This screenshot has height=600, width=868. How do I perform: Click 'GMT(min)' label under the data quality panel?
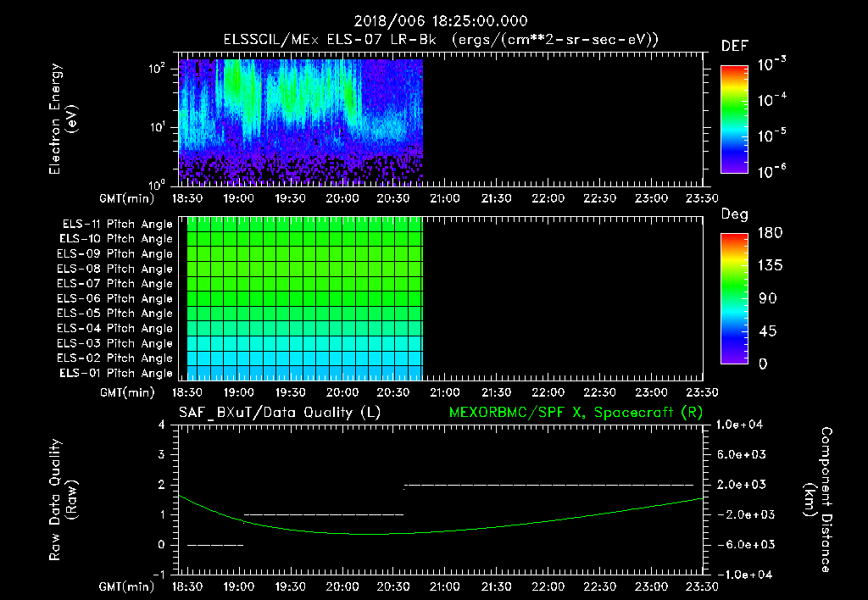127,586
